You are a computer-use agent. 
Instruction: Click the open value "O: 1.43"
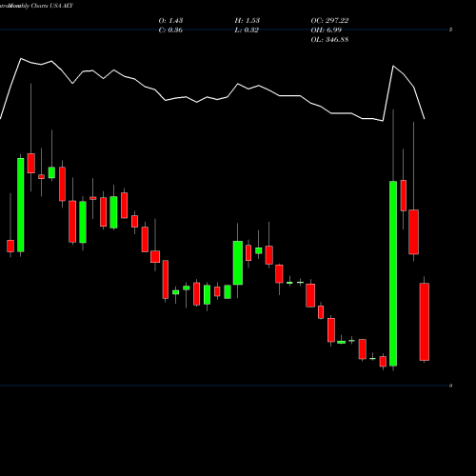(170, 20)
